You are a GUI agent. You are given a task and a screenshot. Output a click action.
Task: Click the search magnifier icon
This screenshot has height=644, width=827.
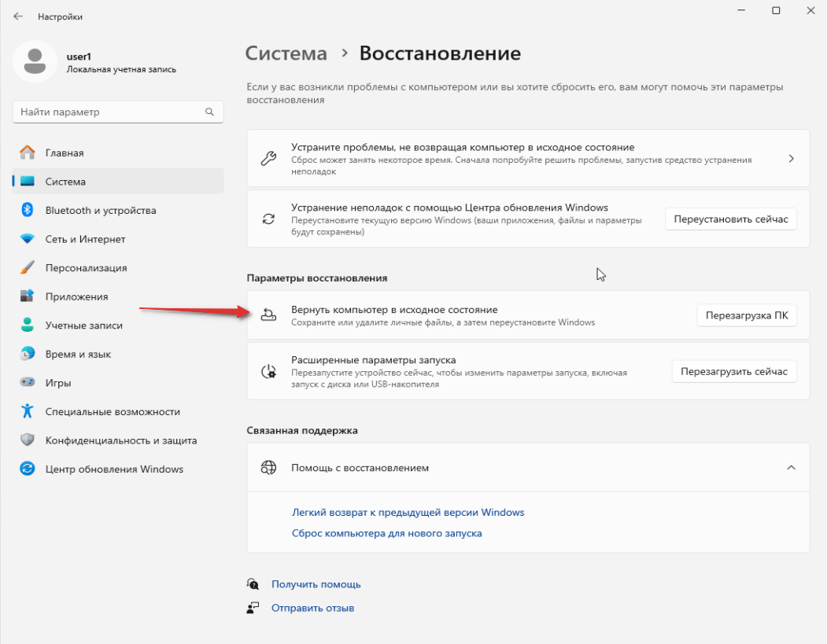209,112
